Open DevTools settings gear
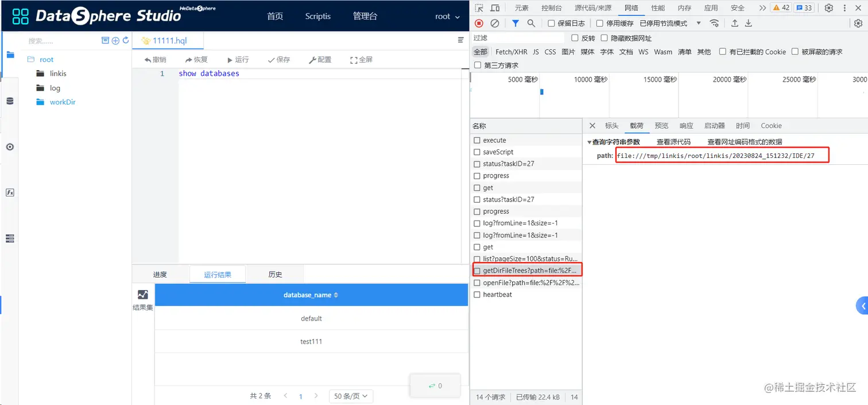This screenshot has width=868, height=405. (x=829, y=8)
